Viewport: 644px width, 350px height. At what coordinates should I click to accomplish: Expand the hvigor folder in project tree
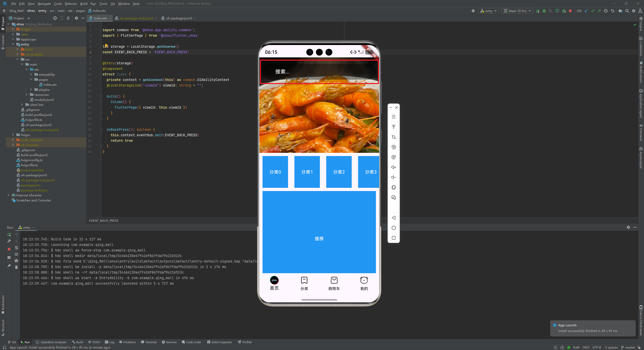pyautogui.click(x=13, y=135)
